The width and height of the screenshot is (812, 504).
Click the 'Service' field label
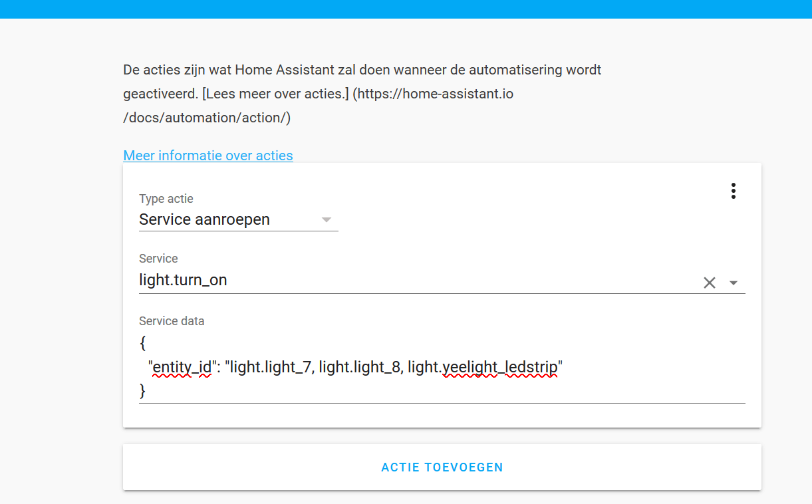158,259
